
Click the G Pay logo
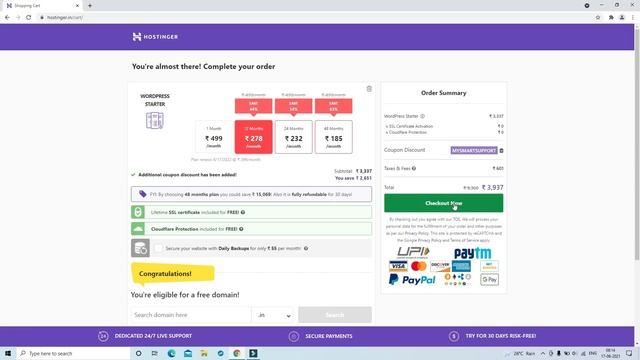[489, 280]
